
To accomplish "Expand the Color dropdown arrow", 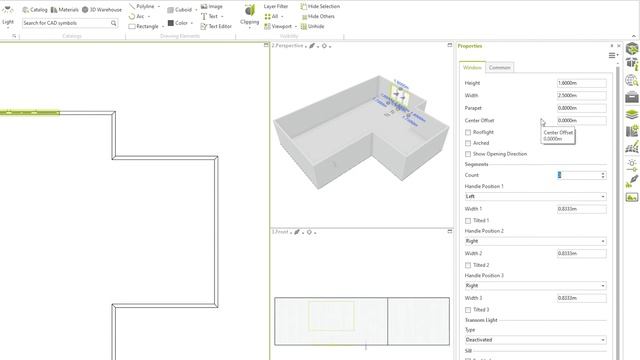I will [x=192, y=23].
